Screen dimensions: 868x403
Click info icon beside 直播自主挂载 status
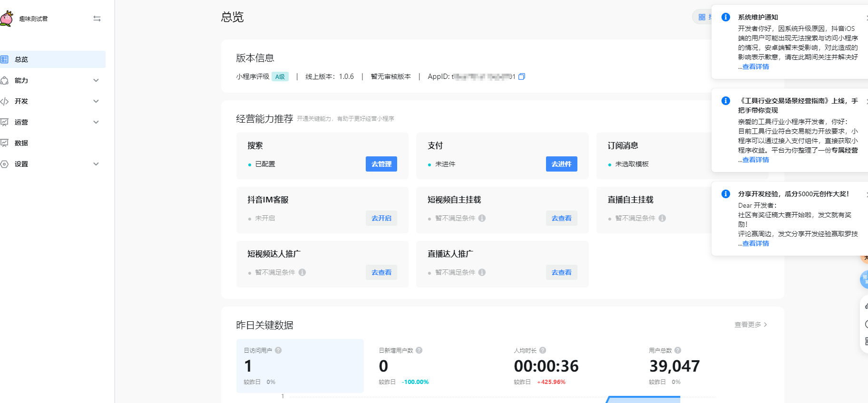coord(662,218)
